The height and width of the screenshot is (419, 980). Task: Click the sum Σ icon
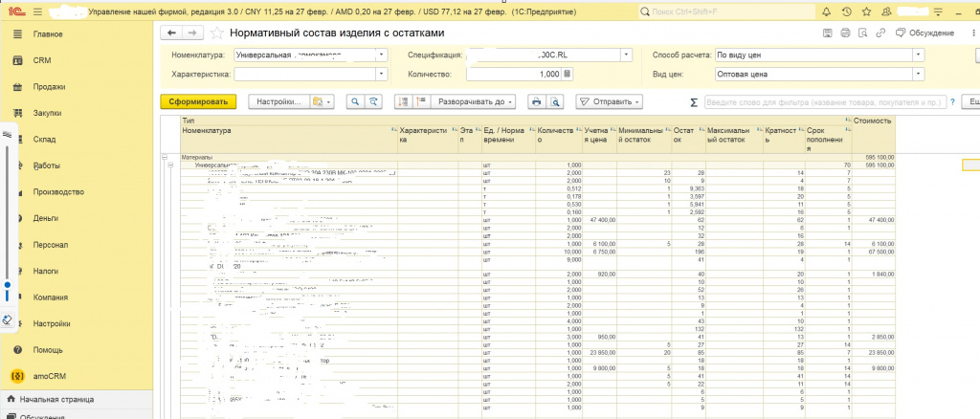693,101
